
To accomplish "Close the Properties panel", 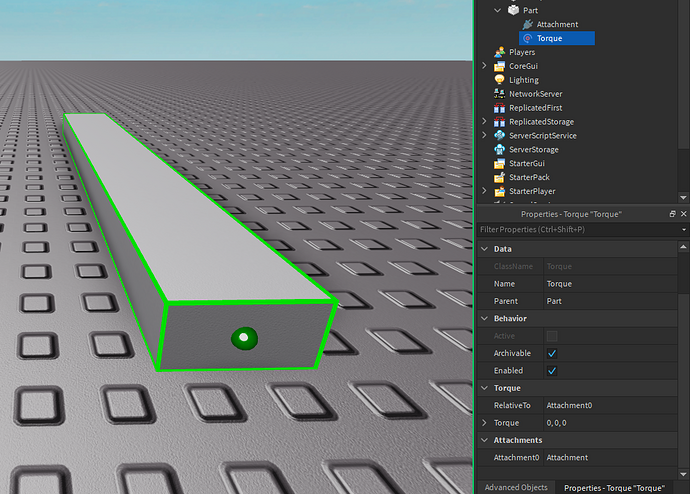I will click(x=683, y=214).
